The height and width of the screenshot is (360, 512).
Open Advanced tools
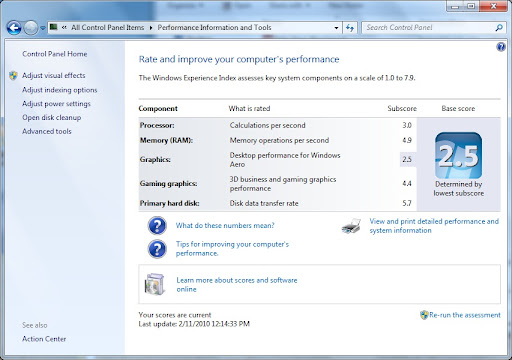[x=47, y=131]
